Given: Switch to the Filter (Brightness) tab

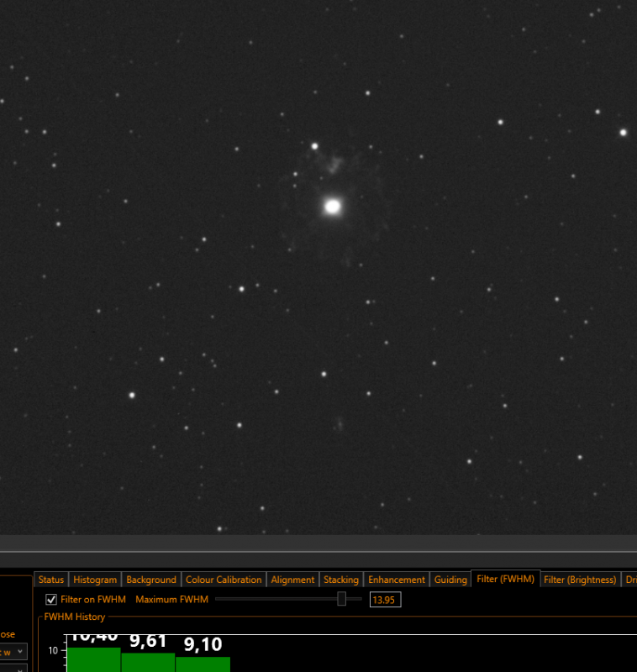Looking at the screenshot, I should point(580,580).
